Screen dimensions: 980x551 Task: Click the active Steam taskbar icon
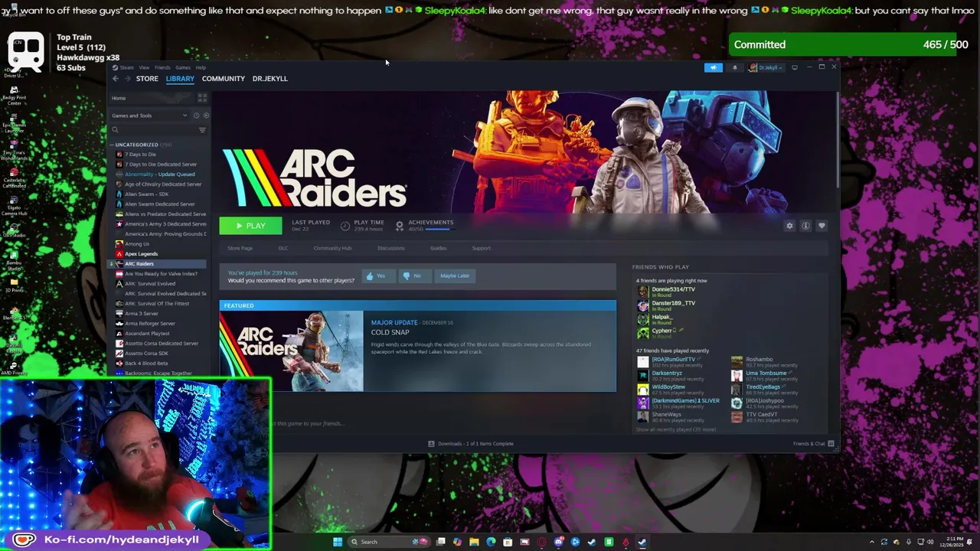click(x=642, y=542)
